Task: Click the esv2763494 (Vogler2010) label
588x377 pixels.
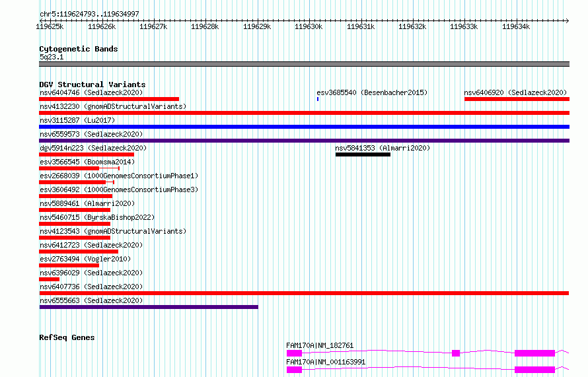Action: pos(85,259)
